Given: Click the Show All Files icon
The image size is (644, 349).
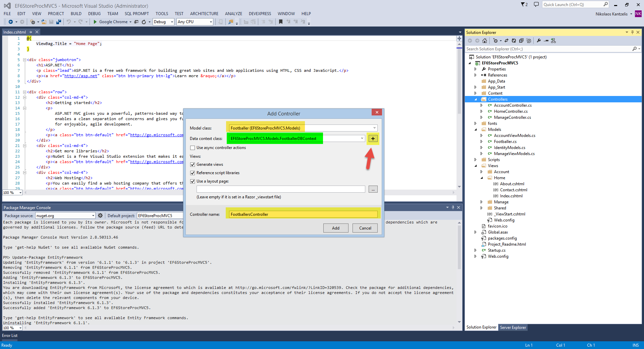Looking at the screenshot, I should coord(529,41).
